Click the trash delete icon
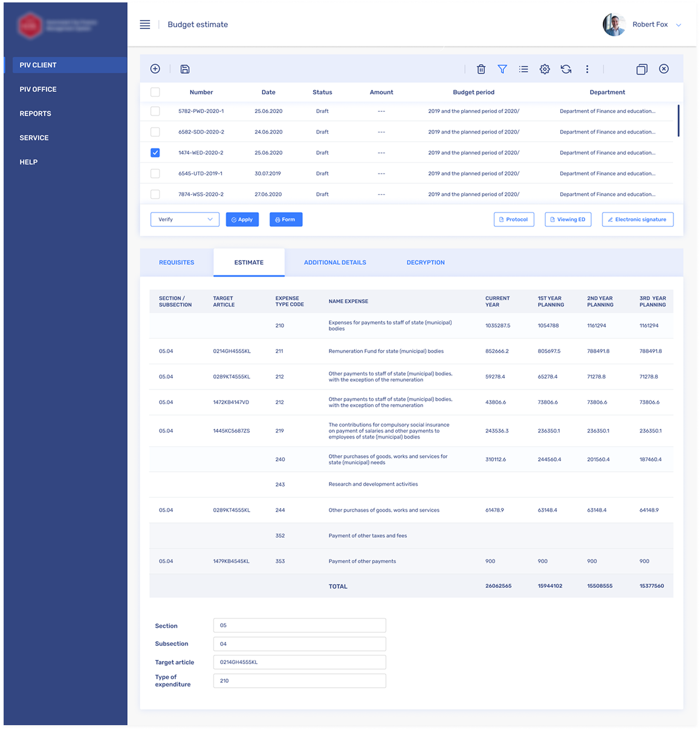The image size is (700, 730). [481, 69]
